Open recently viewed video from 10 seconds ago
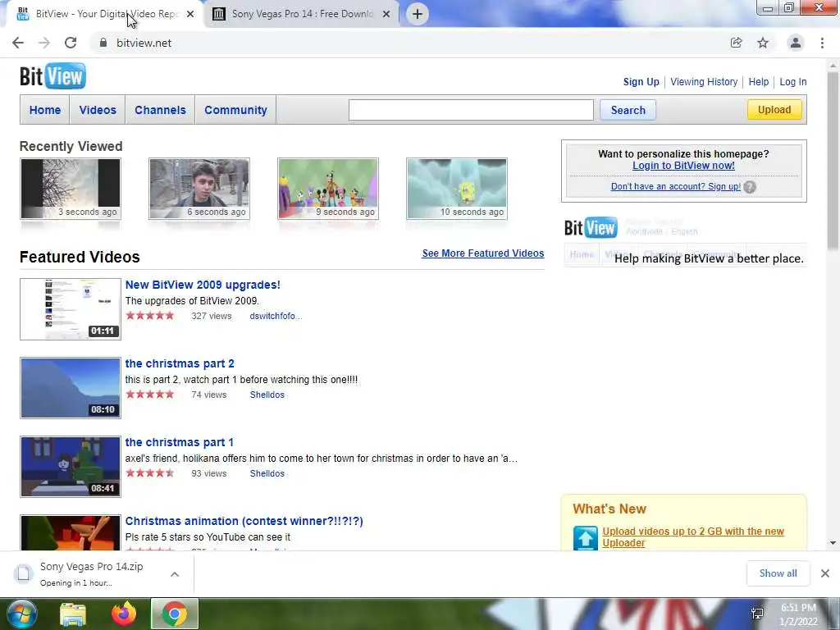This screenshot has height=630, width=840. 456,189
